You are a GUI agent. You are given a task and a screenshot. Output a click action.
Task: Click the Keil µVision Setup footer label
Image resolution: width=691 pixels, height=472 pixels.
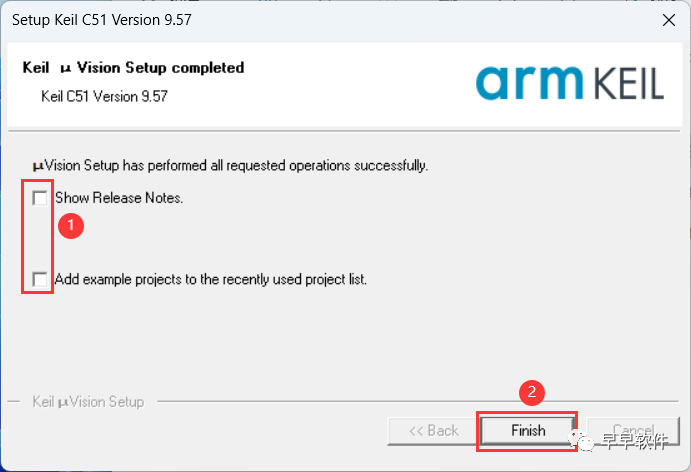88,402
